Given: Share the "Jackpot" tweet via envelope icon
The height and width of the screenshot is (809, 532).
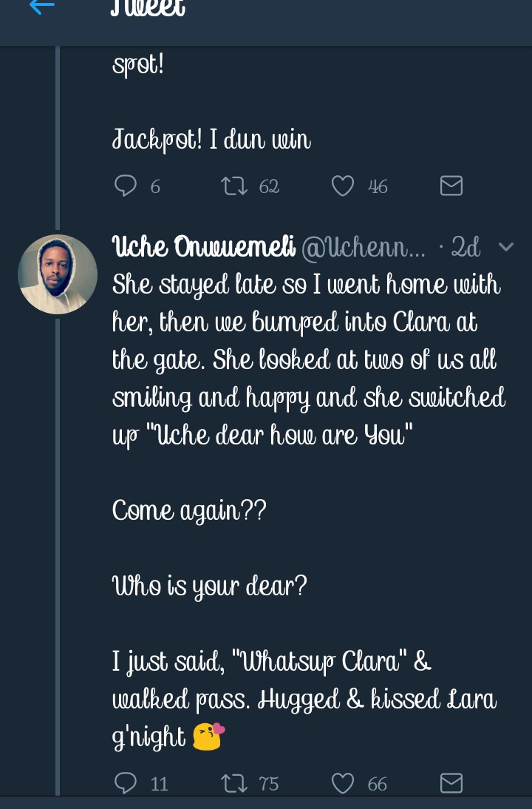Looking at the screenshot, I should [451, 186].
